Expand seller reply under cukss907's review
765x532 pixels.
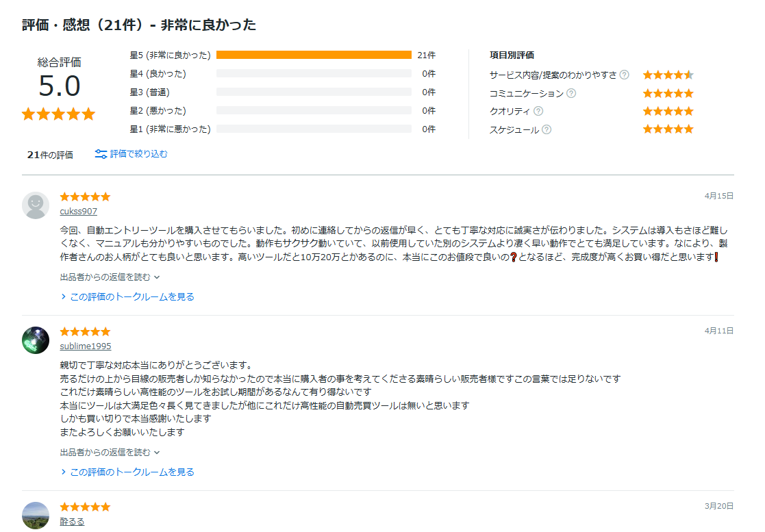point(110,277)
